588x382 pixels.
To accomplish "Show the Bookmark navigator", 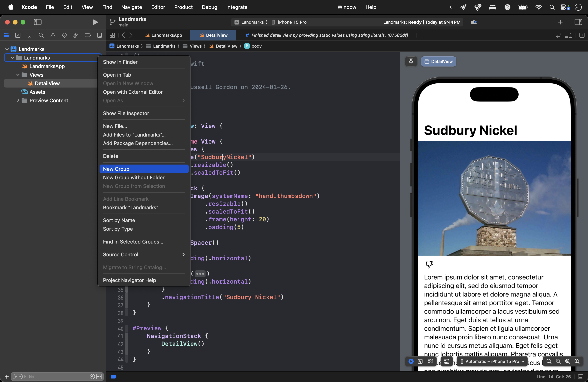I will tap(30, 35).
